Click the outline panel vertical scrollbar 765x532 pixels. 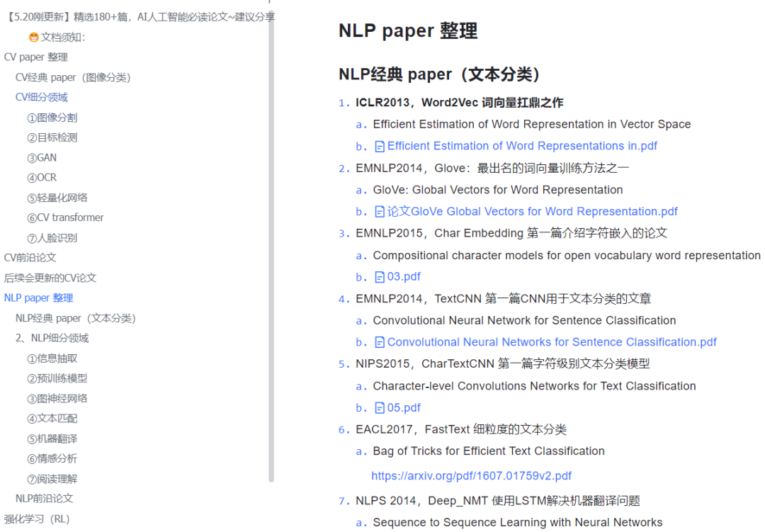point(271,247)
